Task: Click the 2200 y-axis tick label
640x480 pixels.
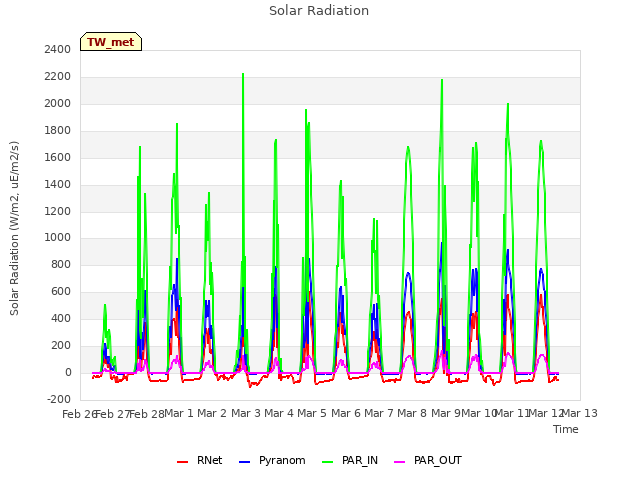Action: click(58, 76)
